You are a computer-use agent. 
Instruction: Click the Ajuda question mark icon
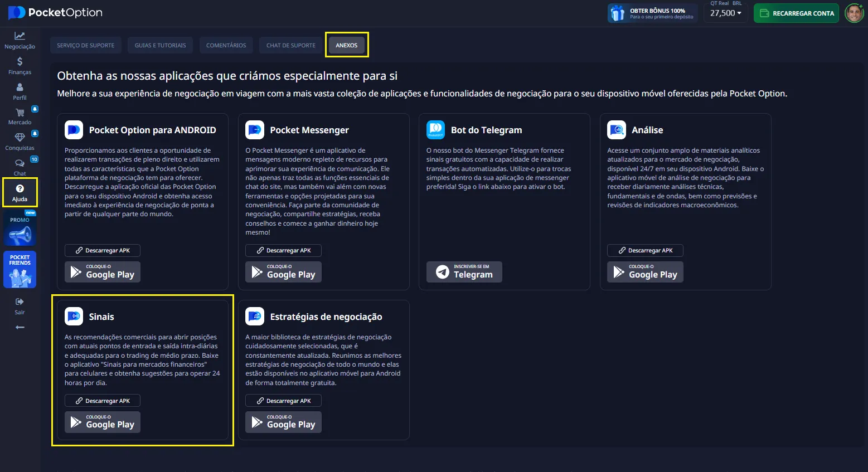pyautogui.click(x=20, y=188)
